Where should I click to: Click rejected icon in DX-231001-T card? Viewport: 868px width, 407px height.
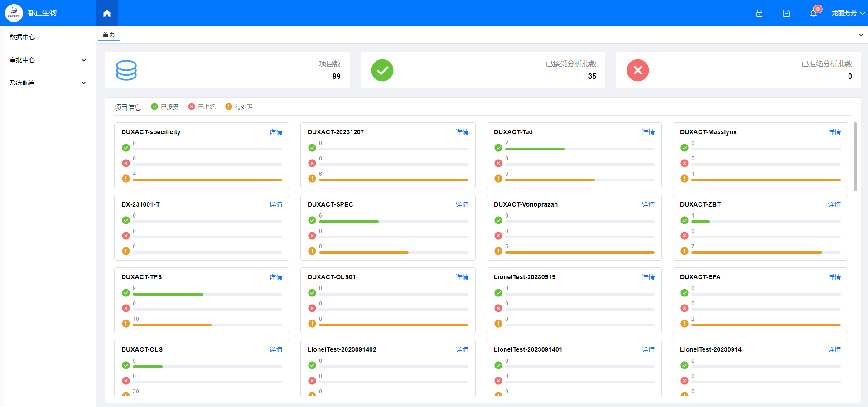point(126,236)
